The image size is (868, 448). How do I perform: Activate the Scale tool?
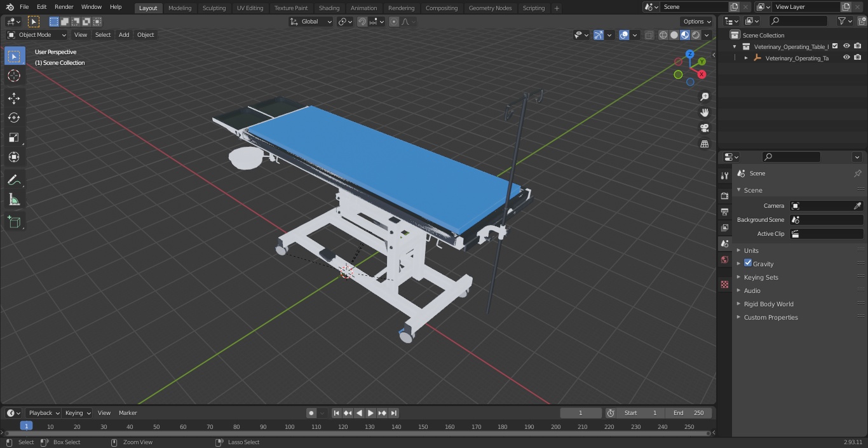pos(14,137)
